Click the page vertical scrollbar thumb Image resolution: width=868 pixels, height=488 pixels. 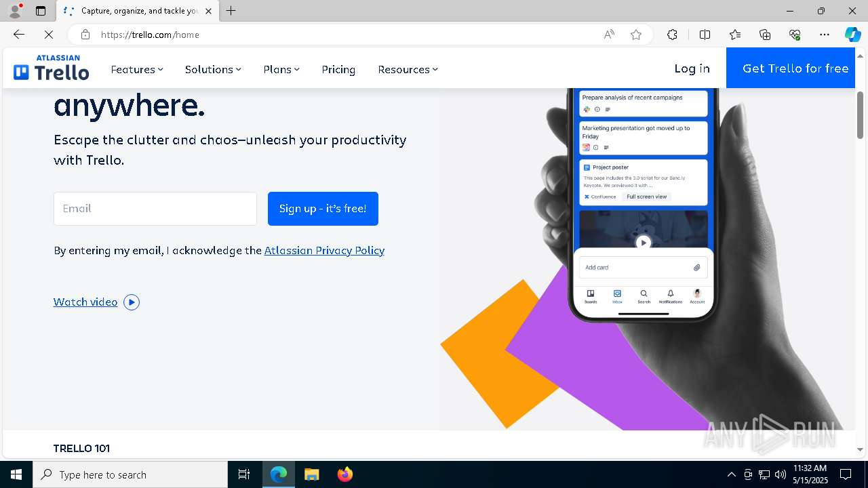point(861,115)
